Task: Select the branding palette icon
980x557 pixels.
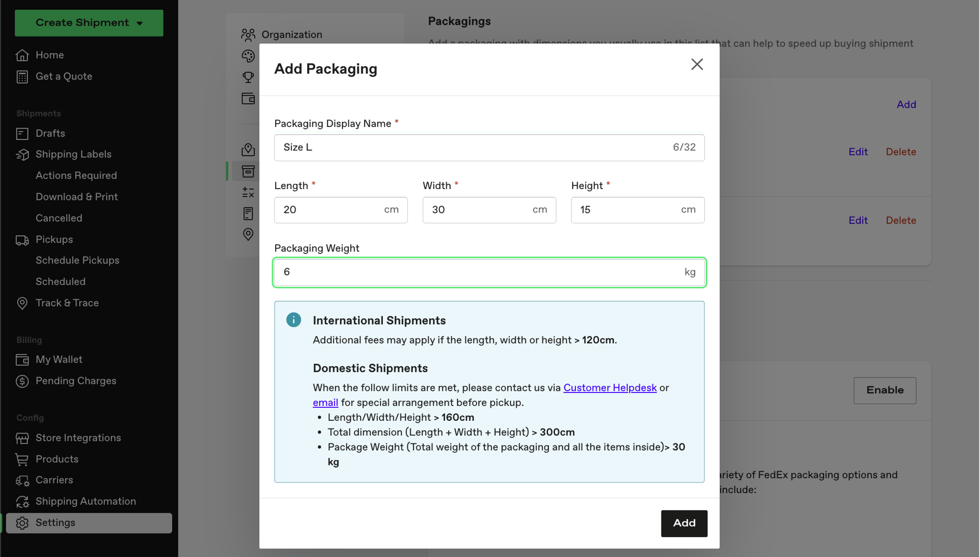Action: [x=248, y=56]
